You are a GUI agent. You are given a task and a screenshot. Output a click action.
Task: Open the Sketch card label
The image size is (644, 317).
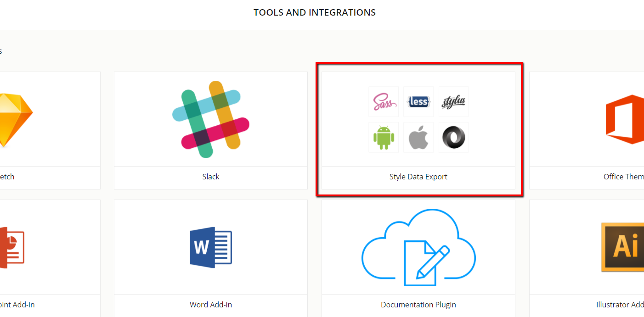click(x=7, y=177)
